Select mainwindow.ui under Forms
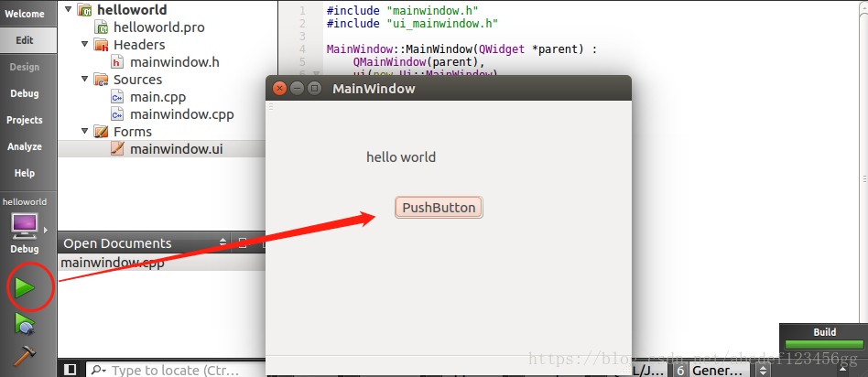The height and width of the screenshot is (377, 868). [176, 149]
